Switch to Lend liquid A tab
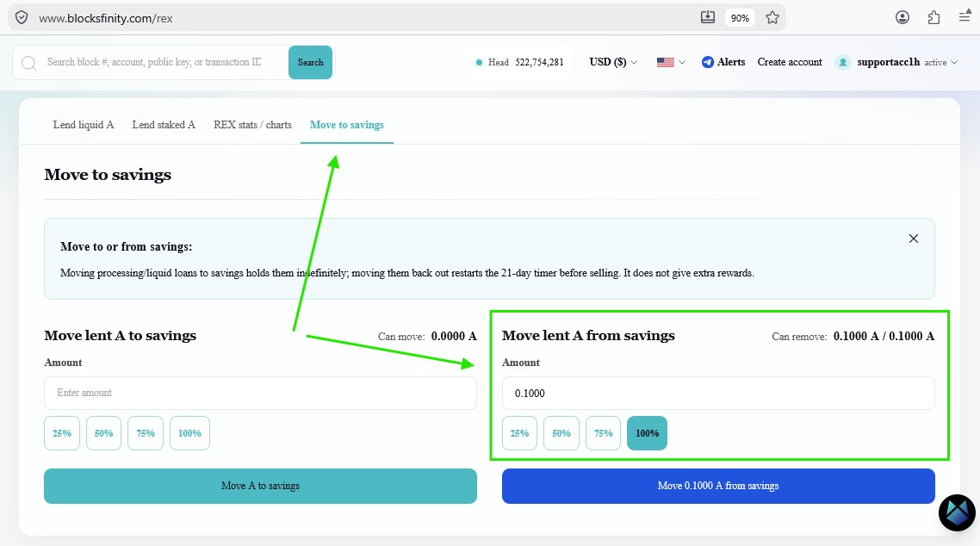Image resolution: width=980 pixels, height=546 pixels. tap(84, 125)
